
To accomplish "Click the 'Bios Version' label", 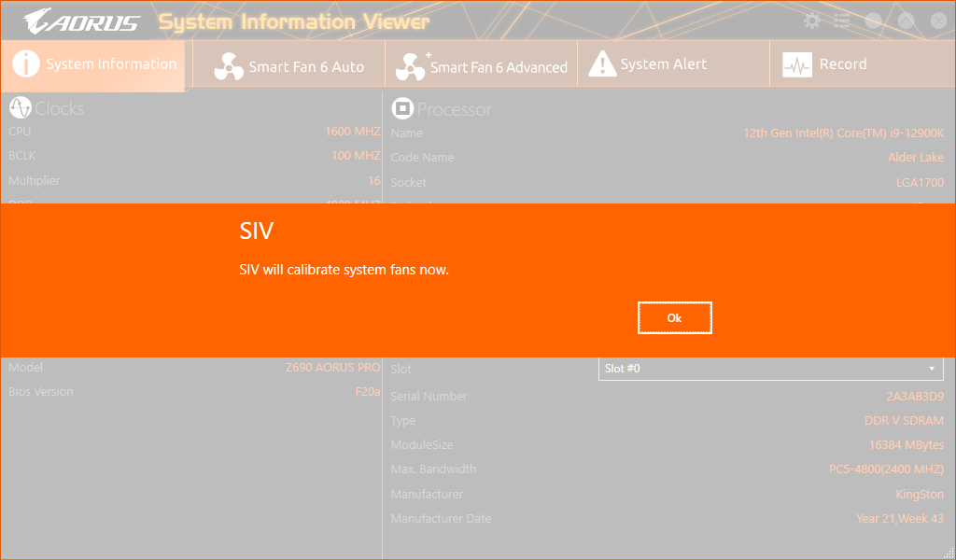I will (41, 392).
